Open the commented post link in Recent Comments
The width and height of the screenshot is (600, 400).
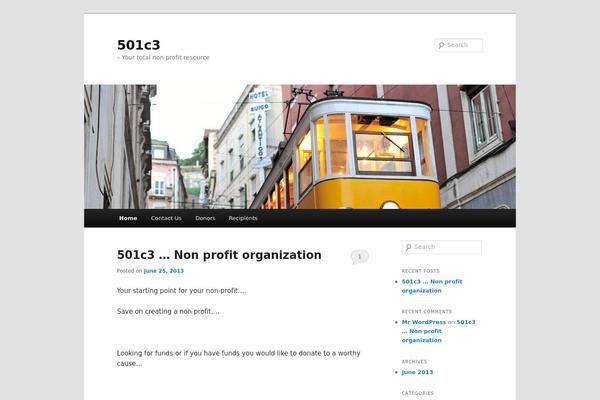[439, 331]
